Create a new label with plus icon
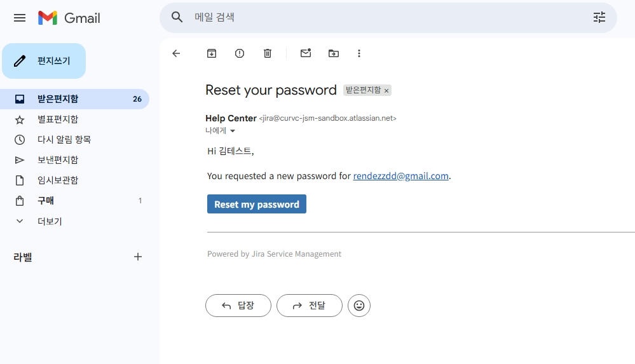635x364 pixels. [138, 257]
